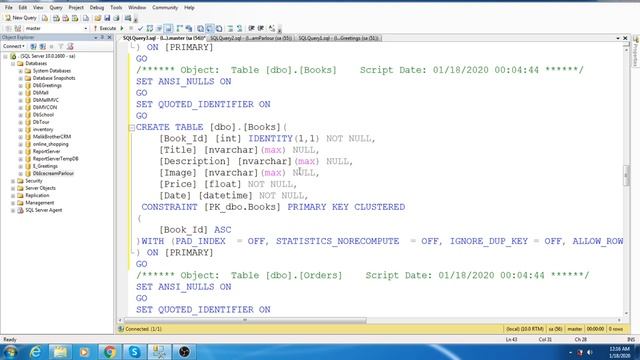Click the Open File folder icon
This screenshot has height=360, width=640.
[x=98, y=18]
